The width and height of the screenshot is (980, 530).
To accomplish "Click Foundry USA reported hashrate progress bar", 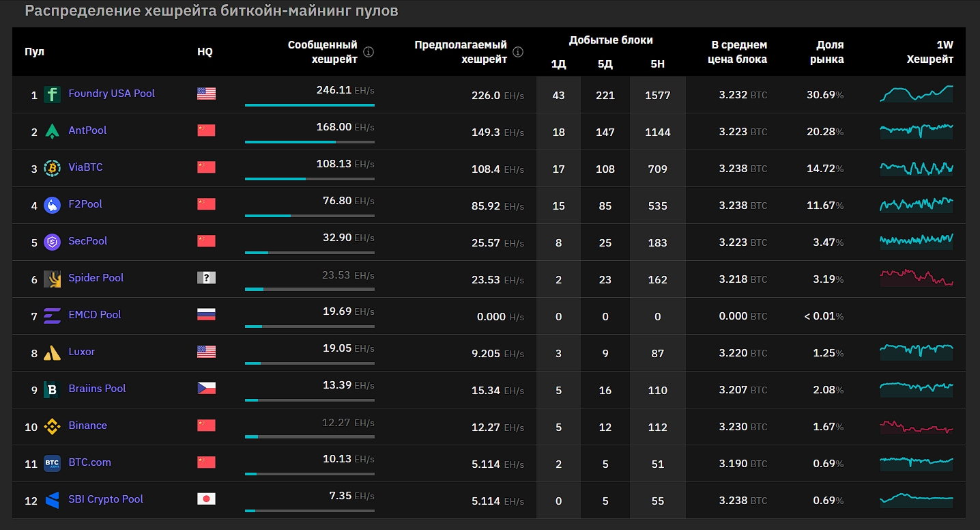I will tap(309, 105).
